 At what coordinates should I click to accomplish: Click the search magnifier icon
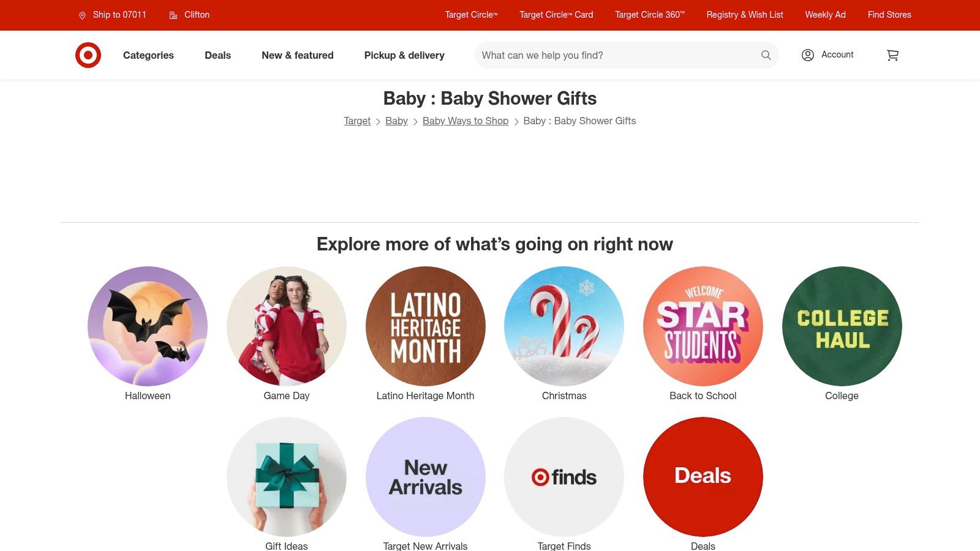[766, 55]
